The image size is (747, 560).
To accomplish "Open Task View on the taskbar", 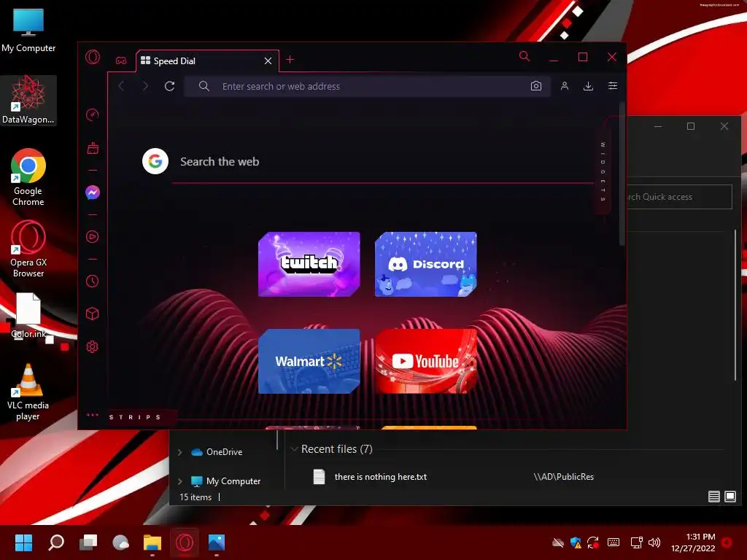I will tap(88, 542).
